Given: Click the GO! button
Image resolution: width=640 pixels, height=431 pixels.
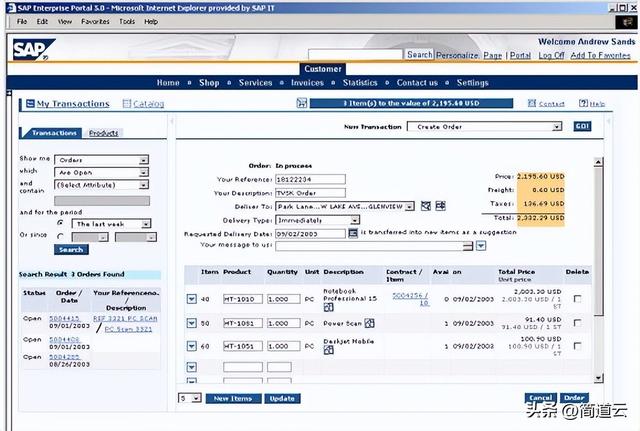Looking at the screenshot, I should click(x=582, y=127).
